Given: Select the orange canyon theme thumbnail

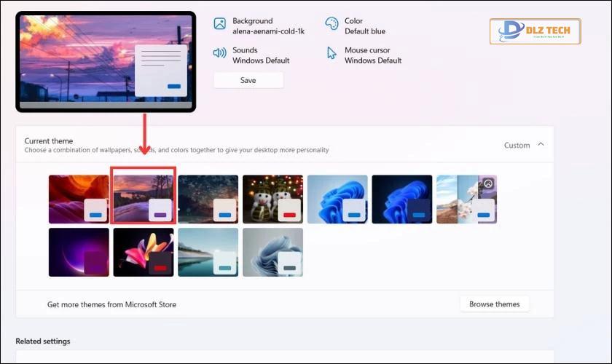Looking at the screenshot, I should pyautogui.click(x=79, y=199).
